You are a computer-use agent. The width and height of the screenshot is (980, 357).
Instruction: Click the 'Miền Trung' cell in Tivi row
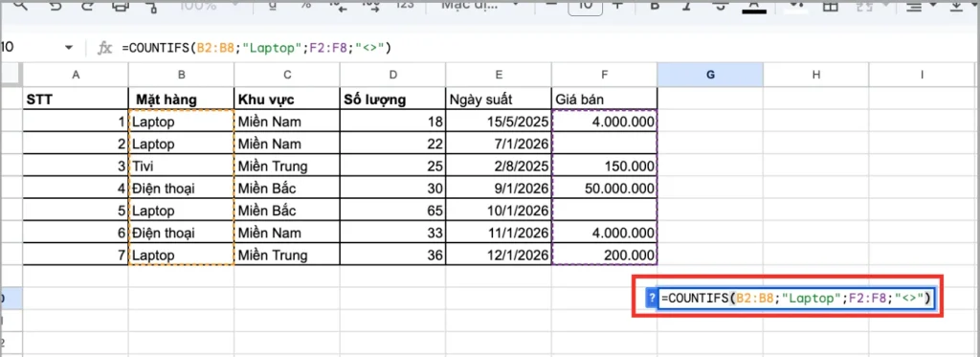click(287, 167)
